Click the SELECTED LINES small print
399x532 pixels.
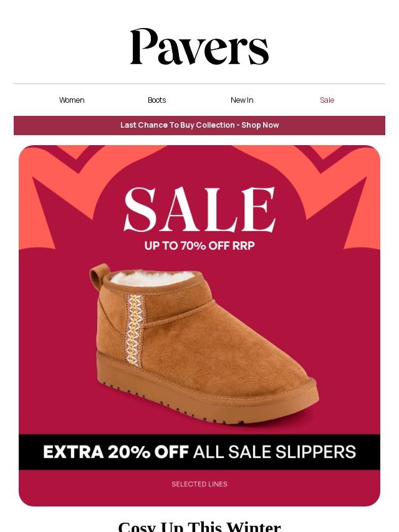tap(199, 484)
